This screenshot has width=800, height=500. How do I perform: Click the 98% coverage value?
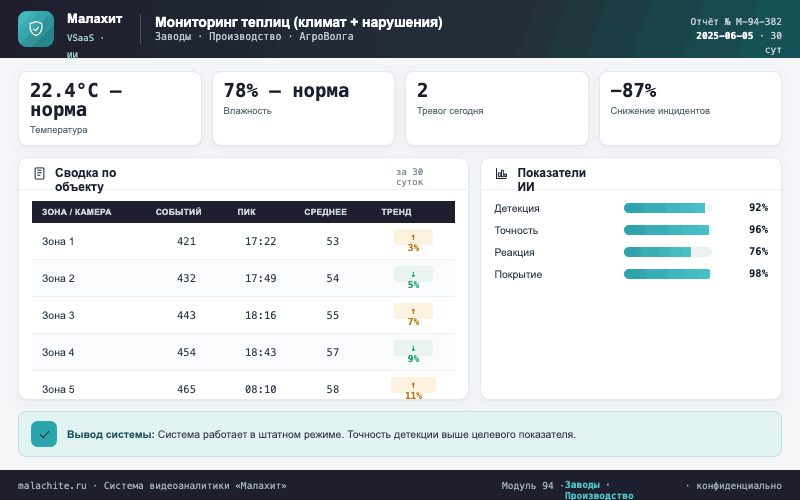[758, 273]
